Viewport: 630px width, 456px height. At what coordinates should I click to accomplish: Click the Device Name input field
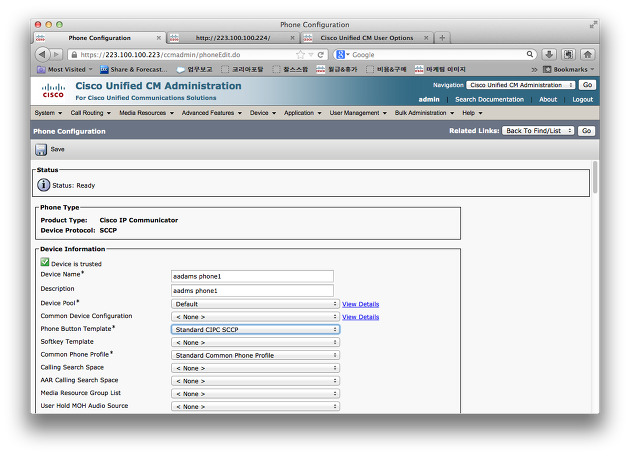pos(252,276)
